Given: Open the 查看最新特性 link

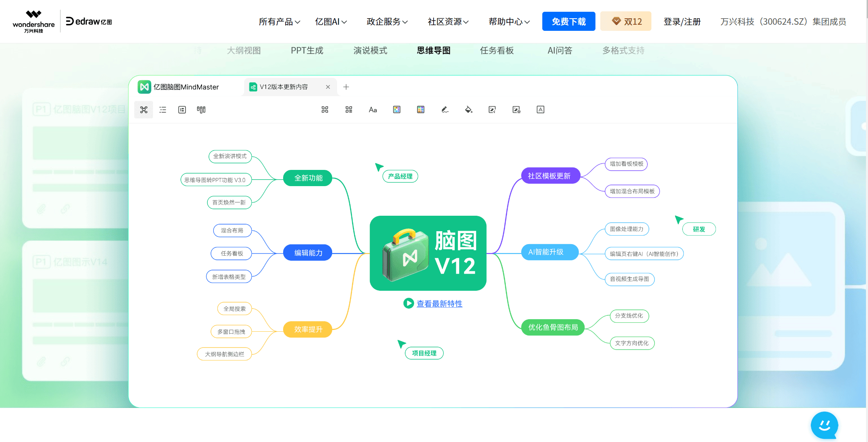Looking at the screenshot, I should pos(439,304).
